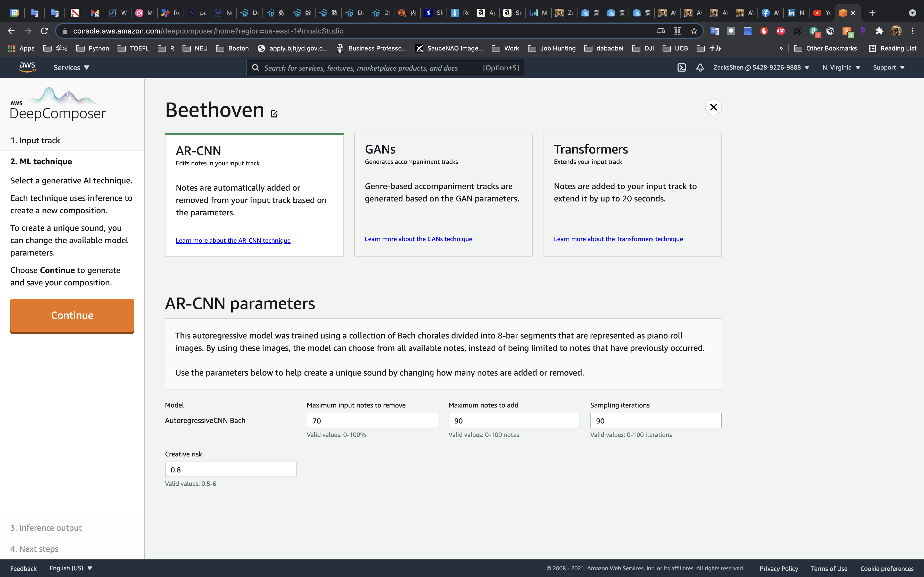Screen dimensions: 924x577
Task: Click the AWS logo home icon
Action: point(27,67)
